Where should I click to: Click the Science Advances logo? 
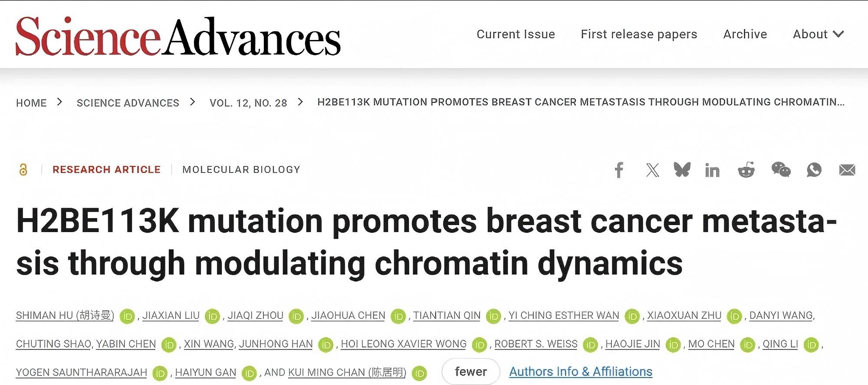178,36
